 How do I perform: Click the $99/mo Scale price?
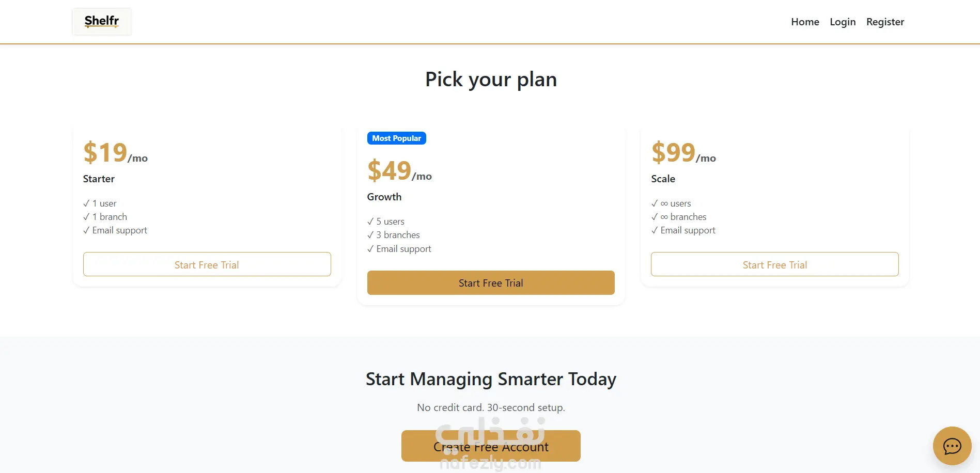(x=683, y=153)
